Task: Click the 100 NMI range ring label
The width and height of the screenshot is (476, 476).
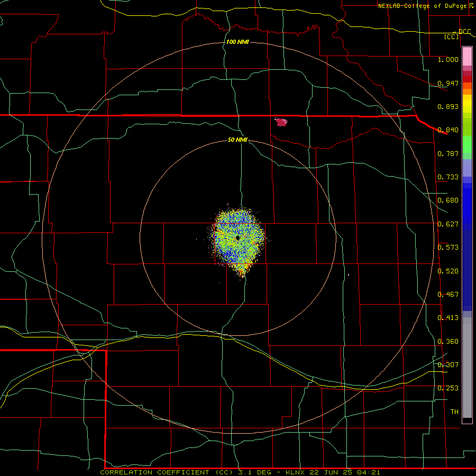Action: point(237,42)
